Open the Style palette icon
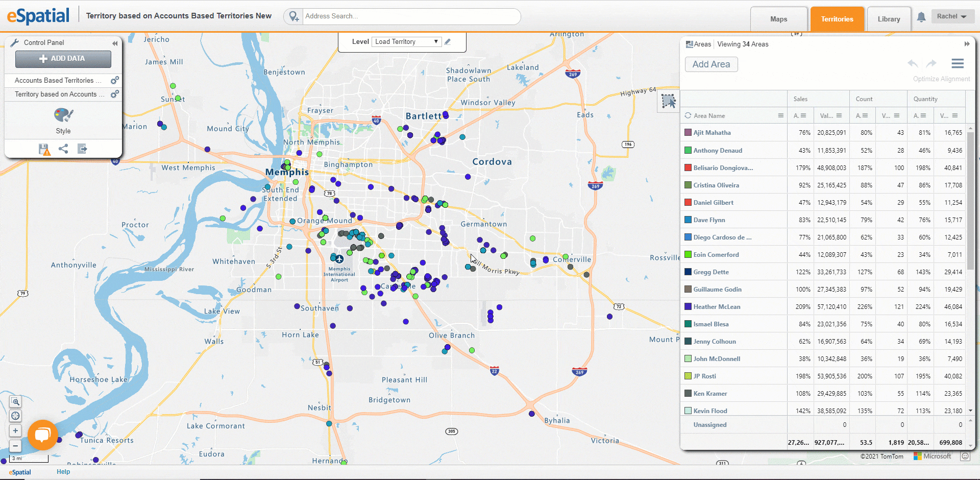 pos(63,115)
